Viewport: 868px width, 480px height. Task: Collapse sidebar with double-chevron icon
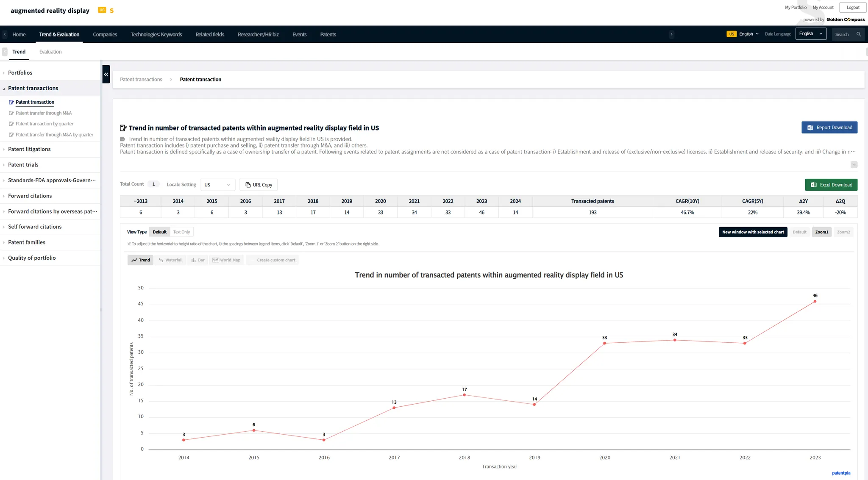pyautogui.click(x=106, y=74)
